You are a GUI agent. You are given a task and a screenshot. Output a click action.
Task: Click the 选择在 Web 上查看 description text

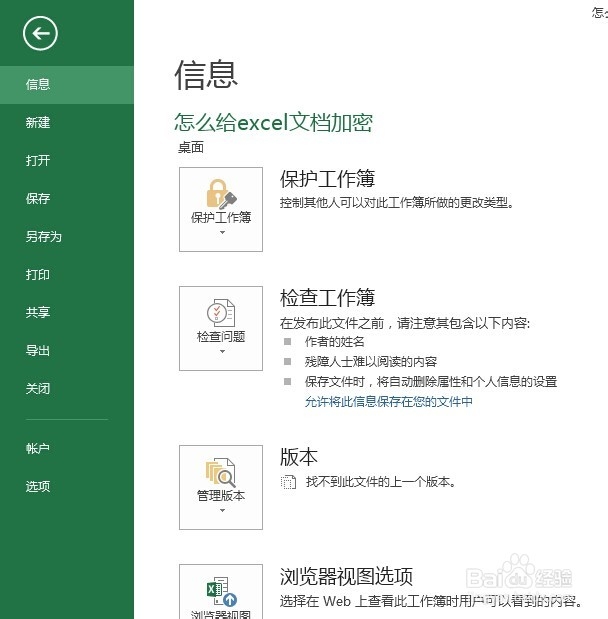[431, 601]
